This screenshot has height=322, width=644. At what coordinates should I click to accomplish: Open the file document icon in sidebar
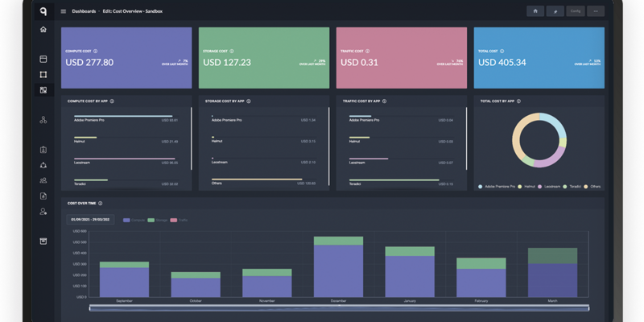click(43, 196)
